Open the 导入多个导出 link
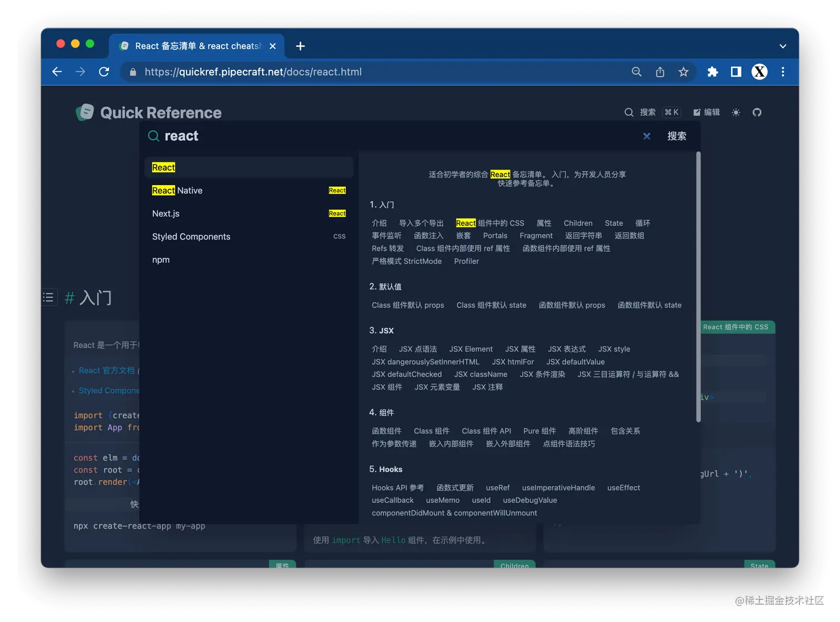840x622 pixels. (421, 223)
